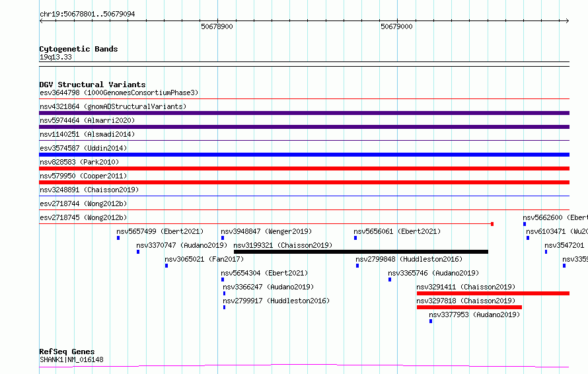Screen dimensions: 588x374
Task: Select the nsv5974464 Almarri2020 variant label
Action: point(87,120)
